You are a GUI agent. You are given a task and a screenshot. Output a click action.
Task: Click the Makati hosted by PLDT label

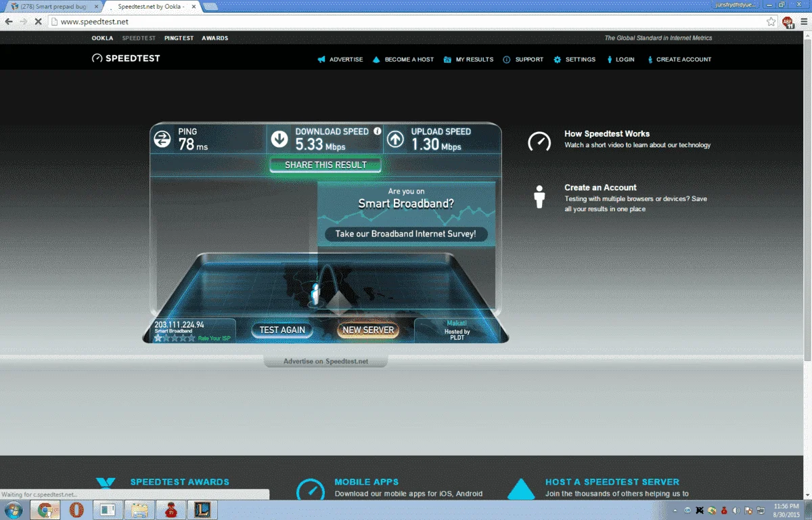pos(457,330)
